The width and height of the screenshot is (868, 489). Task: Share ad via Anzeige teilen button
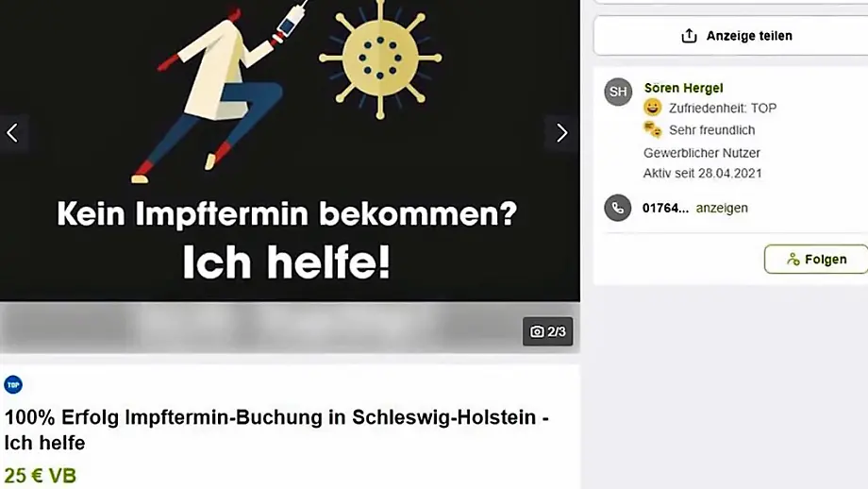(730, 36)
